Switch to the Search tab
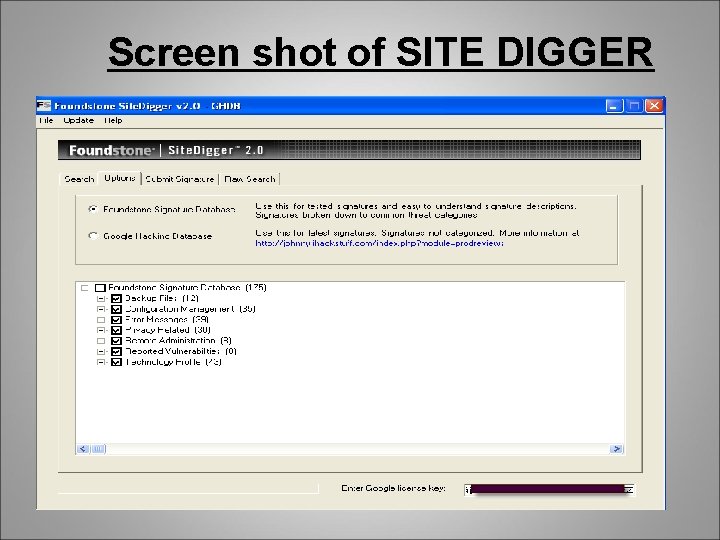Image resolution: width=720 pixels, height=540 pixels. [79, 179]
